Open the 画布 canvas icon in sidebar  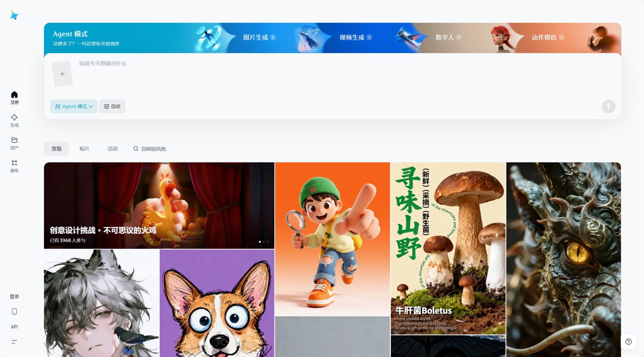pos(14,163)
